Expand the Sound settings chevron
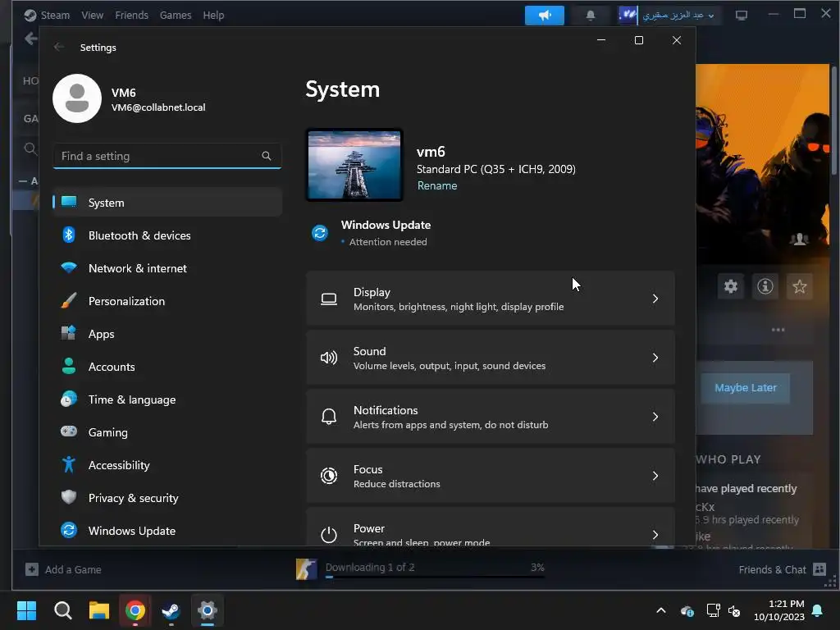Image resolution: width=840 pixels, height=630 pixels. coord(655,358)
